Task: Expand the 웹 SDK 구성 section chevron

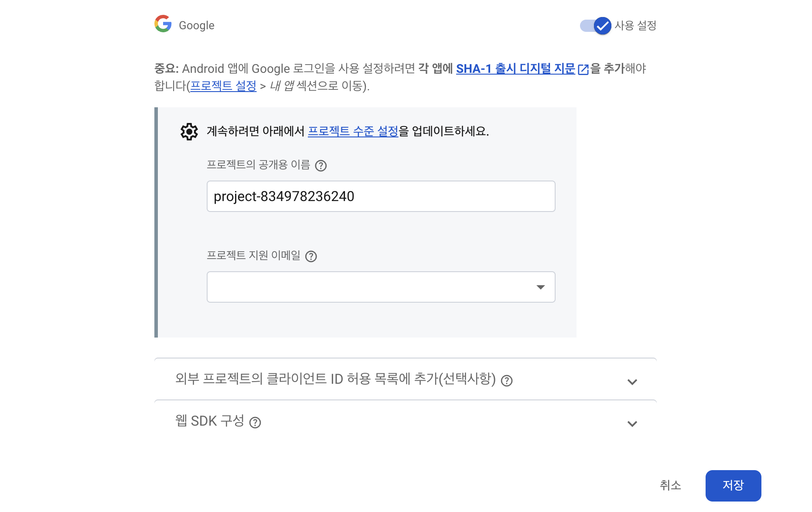Action: [x=632, y=424]
